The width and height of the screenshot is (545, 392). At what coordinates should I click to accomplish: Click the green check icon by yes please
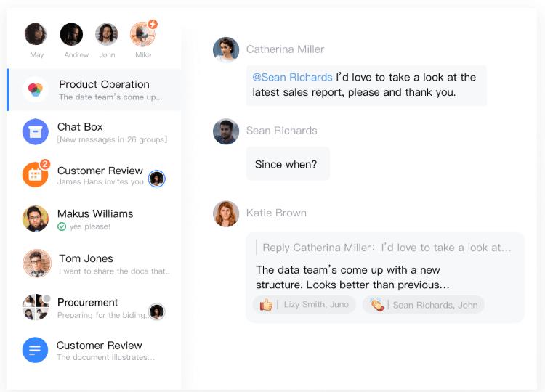click(62, 226)
